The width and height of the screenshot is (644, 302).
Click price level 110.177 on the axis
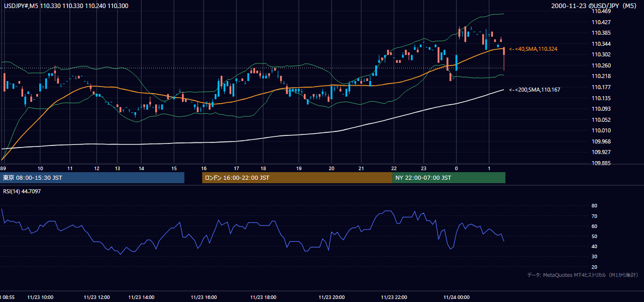(601, 87)
